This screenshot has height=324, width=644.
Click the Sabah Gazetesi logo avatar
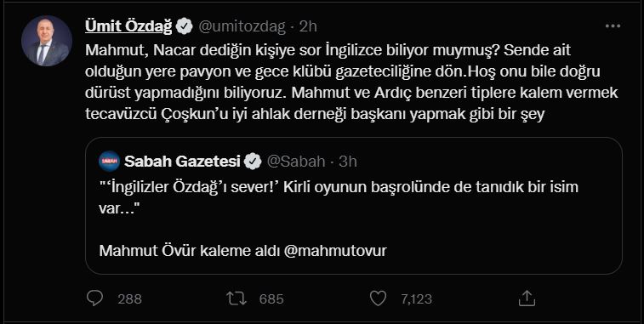[110, 161]
